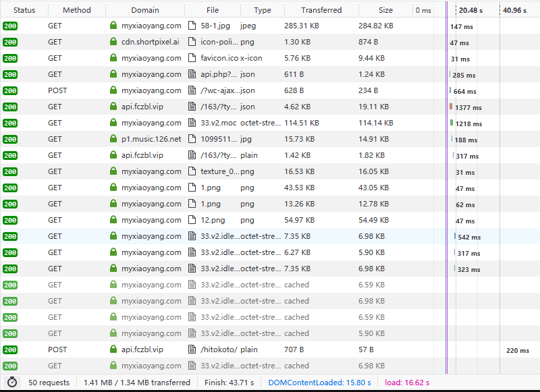Select the 12.png file name
Image resolution: width=540 pixels, height=392 pixels.
click(213, 220)
